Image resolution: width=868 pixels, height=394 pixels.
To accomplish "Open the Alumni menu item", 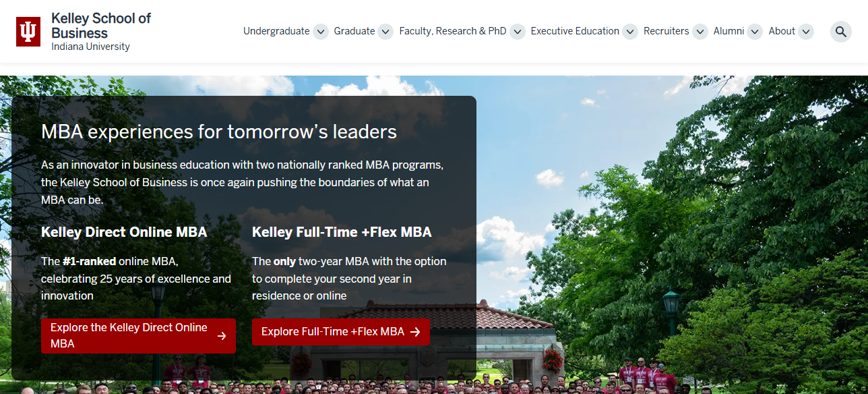I will (x=728, y=31).
